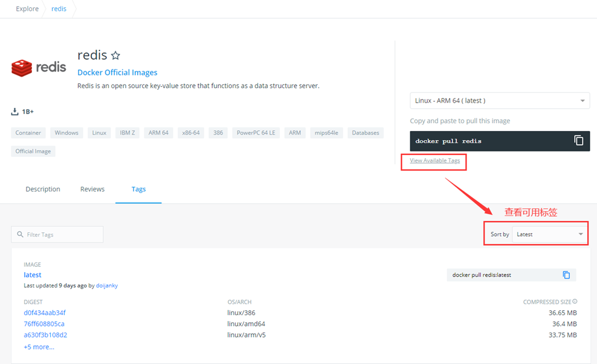Click the linux/386 OS/ARCH entry
Screen dimensions: 597x364
241,313
